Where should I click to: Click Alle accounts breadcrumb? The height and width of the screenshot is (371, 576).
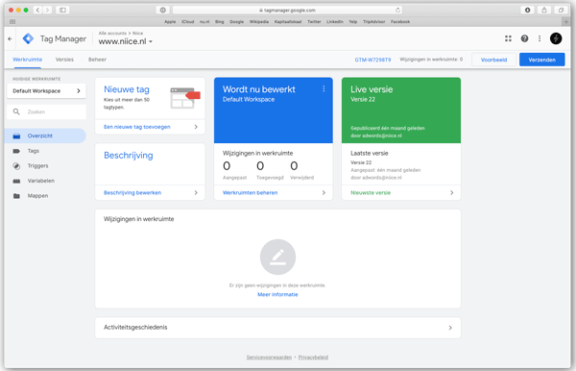[x=112, y=33]
